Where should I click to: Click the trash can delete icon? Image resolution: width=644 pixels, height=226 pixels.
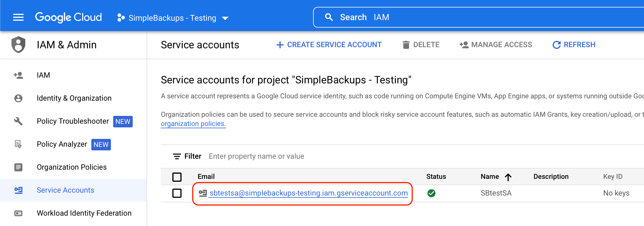click(x=406, y=45)
